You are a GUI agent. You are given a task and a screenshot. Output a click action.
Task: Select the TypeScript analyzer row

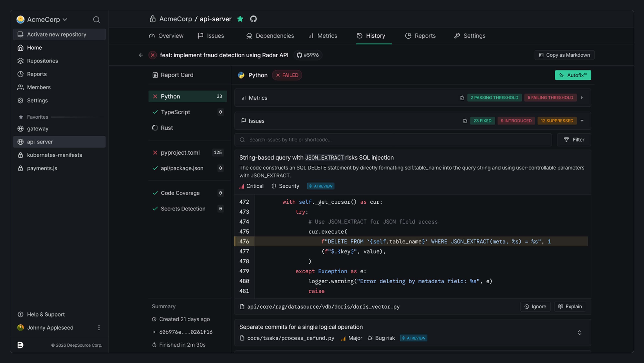pyautogui.click(x=187, y=112)
